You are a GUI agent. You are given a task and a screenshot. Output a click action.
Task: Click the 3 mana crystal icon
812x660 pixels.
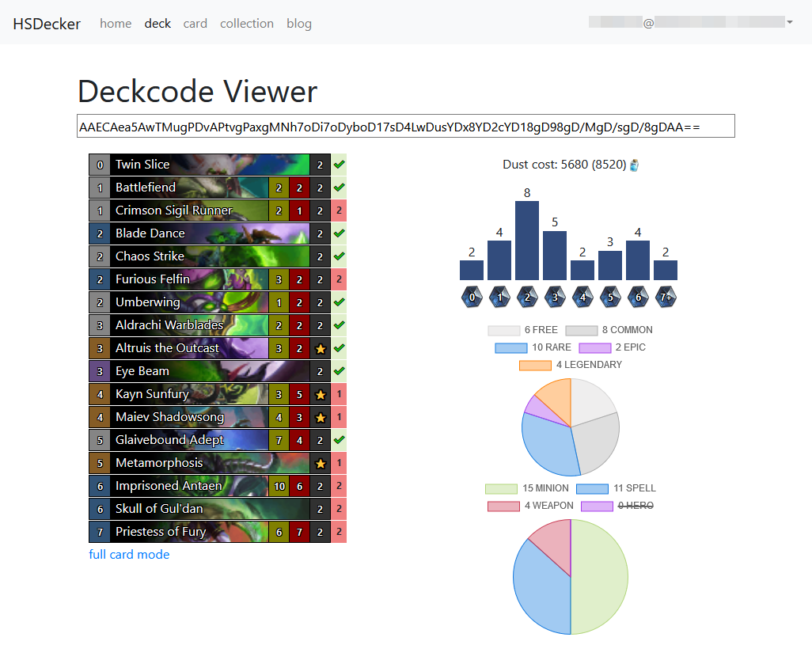555,297
